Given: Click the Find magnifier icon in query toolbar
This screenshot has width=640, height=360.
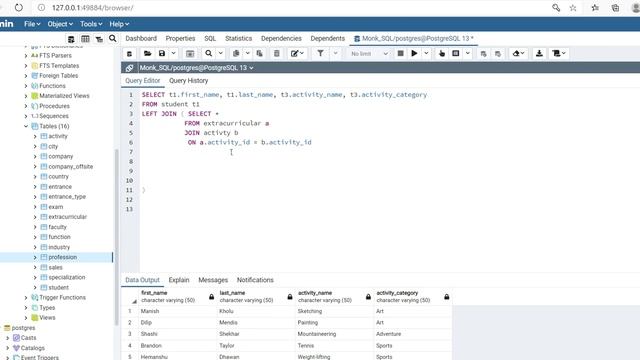Looking at the screenshot, I should [x=209, y=53].
